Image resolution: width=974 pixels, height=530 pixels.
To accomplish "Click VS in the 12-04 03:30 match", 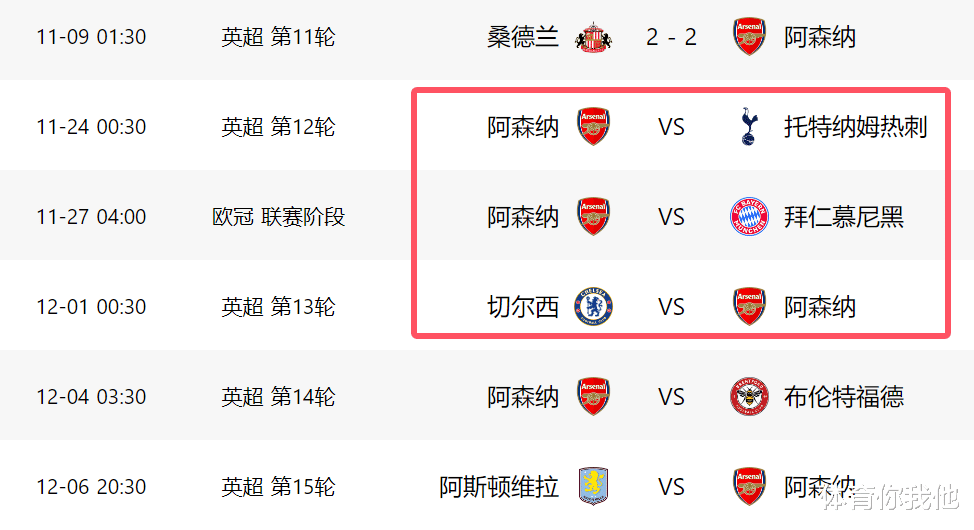I will coord(671,397).
